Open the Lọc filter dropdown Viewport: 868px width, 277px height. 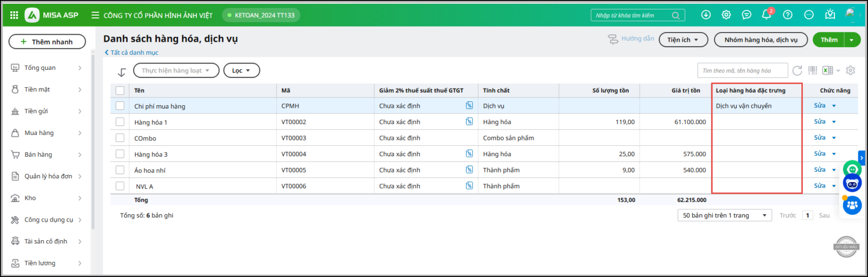click(x=241, y=70)
